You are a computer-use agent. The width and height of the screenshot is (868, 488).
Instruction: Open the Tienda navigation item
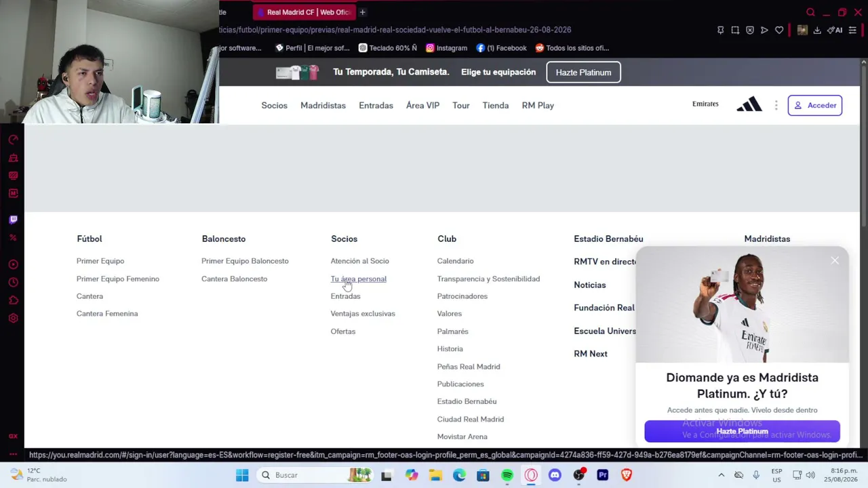pyautogui.click(x=496, y=105)
